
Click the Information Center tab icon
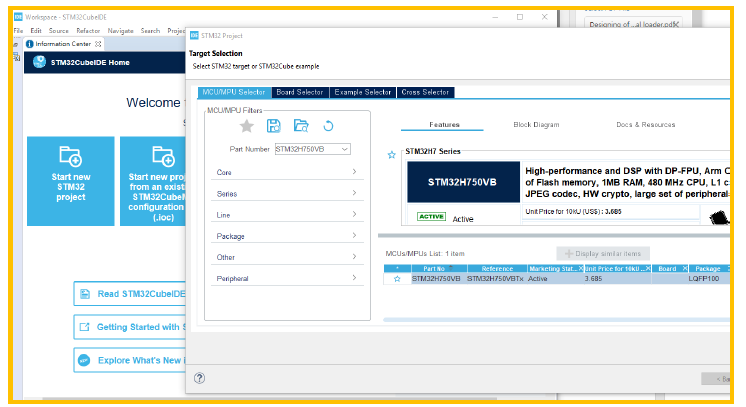pyautogui.click(x=29, y=44)
